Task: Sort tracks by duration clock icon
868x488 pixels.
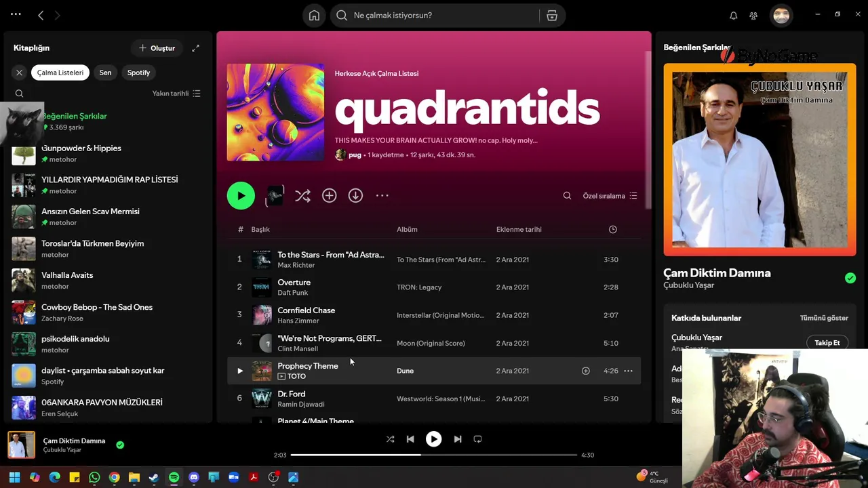Action: pos(612,230)
